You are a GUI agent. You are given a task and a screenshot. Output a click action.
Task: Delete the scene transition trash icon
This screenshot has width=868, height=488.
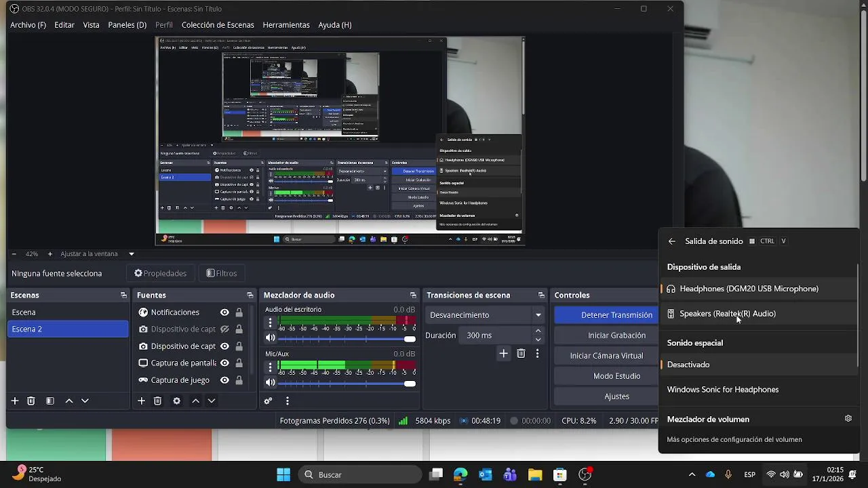coord(521,353)
